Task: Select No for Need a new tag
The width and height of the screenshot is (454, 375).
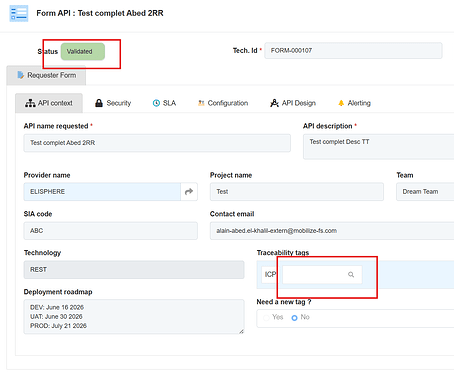Action: click(x=294, y=318)
